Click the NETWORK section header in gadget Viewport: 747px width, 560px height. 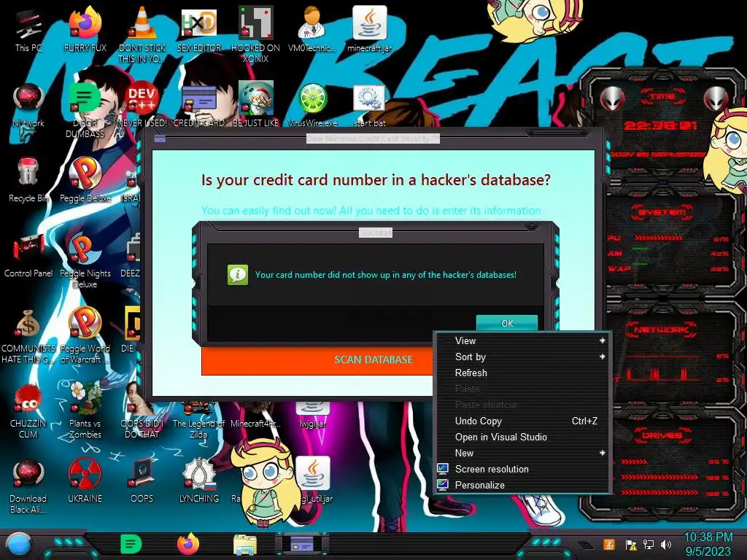tap(661, 330)
